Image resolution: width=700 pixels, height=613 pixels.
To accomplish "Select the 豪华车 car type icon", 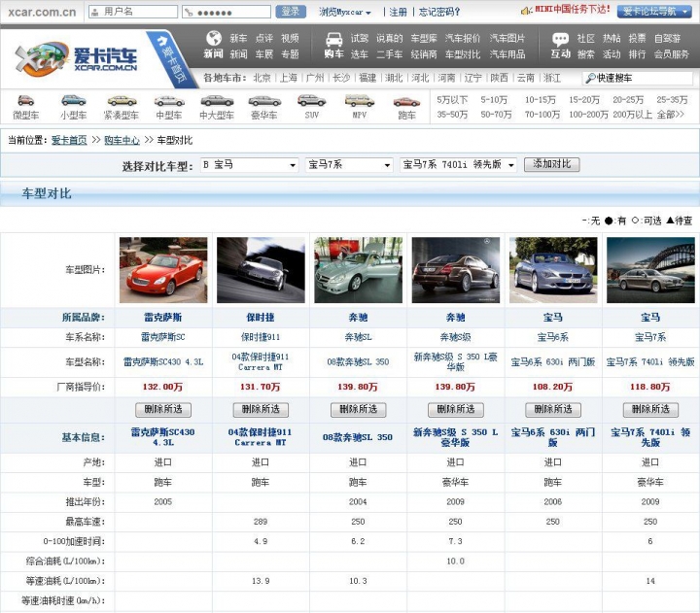I will pos(264,101).
